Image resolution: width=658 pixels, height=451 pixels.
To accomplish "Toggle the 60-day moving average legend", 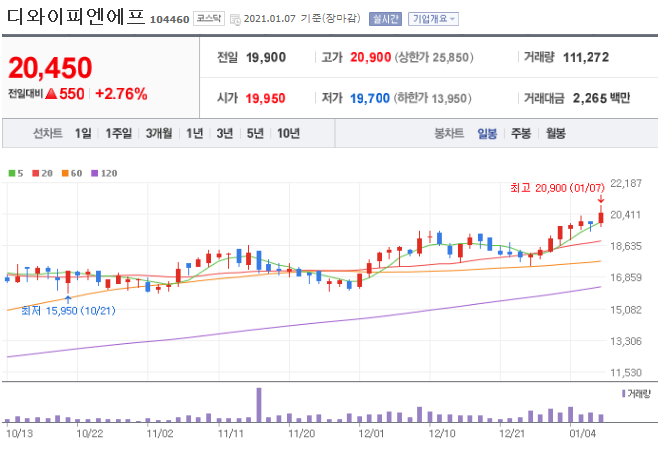I will coord(72,173).
